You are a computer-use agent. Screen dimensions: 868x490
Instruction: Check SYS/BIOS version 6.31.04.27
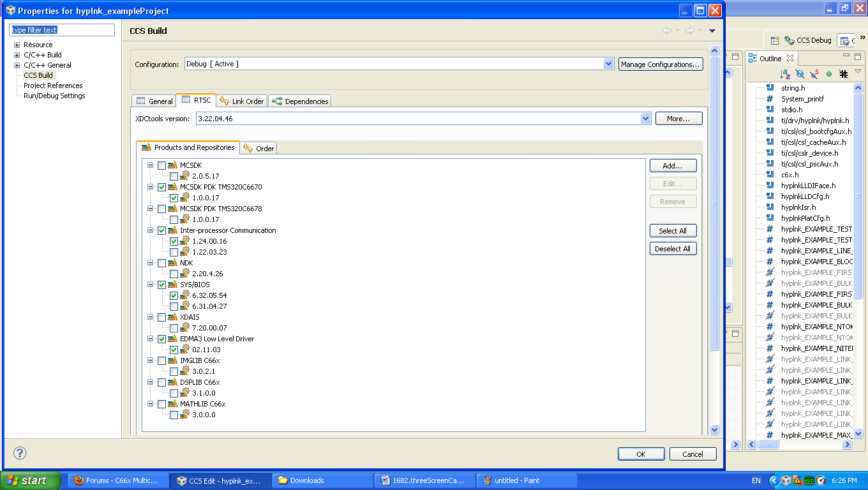coord(174,306)
